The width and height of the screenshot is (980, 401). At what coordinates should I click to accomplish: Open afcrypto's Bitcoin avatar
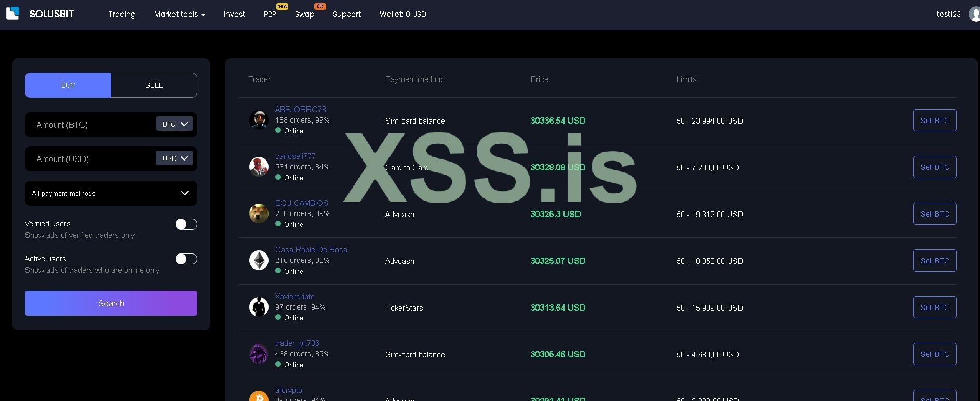pos(259,396)
